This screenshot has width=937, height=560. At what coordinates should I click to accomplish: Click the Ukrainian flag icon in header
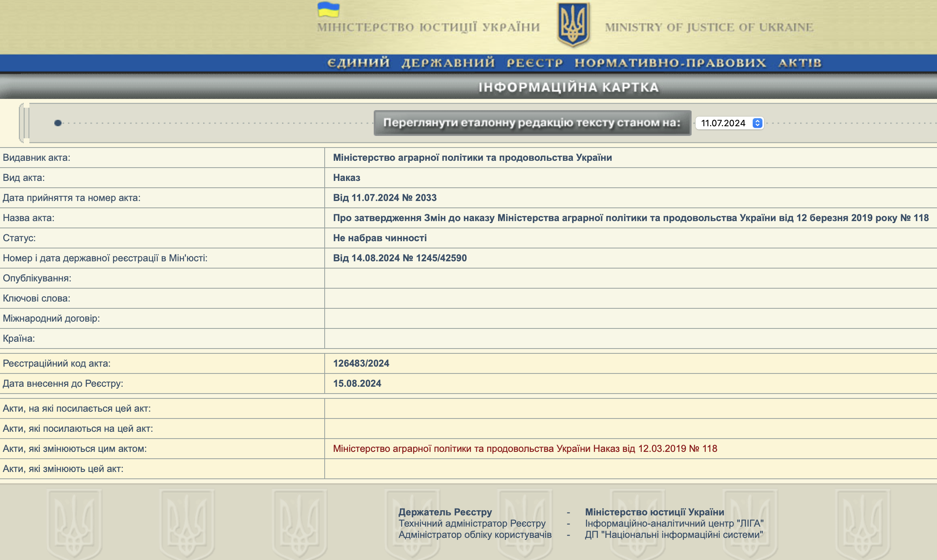328,10
